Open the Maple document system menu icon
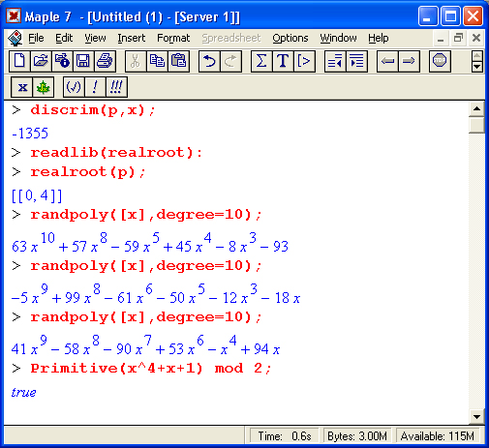Image resolution: width=489 pixels, height=448 pixels. pos(15,38)
